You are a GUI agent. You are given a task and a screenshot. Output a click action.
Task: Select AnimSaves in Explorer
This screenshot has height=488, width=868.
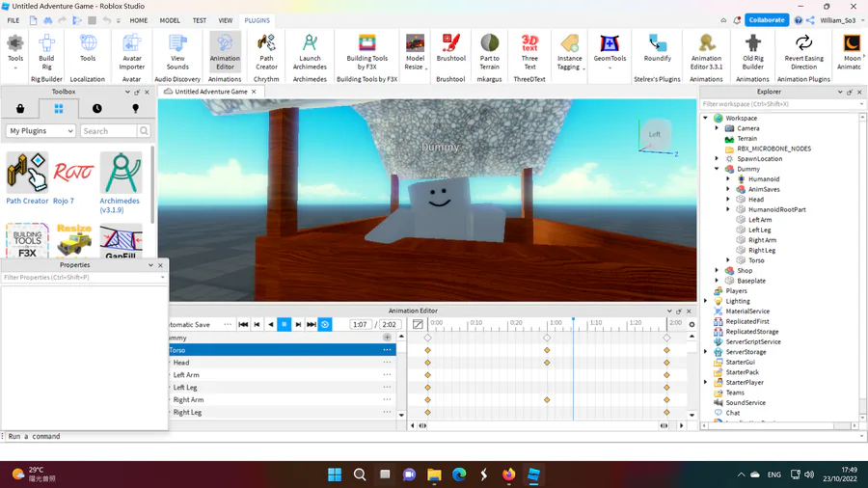(764, 189)
